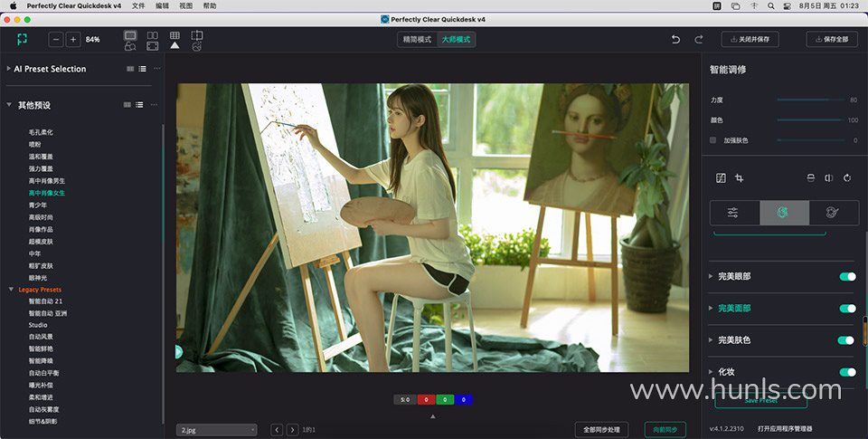
Task: Flip image vertically icon
Action: (810, 178)
